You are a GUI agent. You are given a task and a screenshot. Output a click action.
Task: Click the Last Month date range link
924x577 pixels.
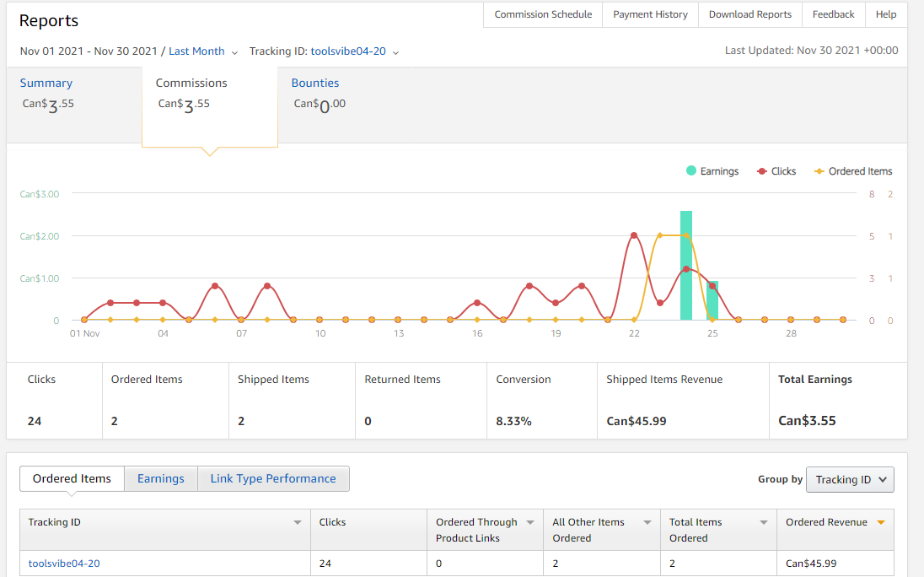tap(196, 51)
